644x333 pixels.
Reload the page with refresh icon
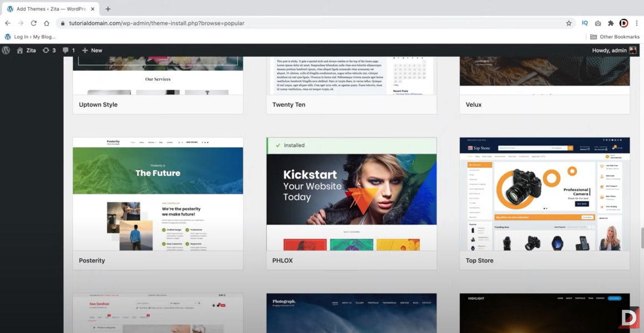pyautogui.click(x=34, y=23)
